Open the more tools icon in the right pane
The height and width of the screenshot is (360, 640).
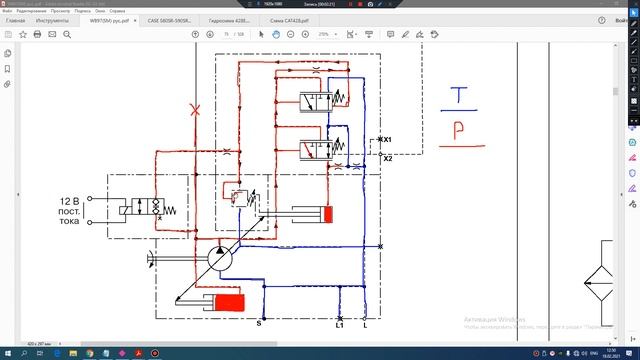(x=632, y=203)
